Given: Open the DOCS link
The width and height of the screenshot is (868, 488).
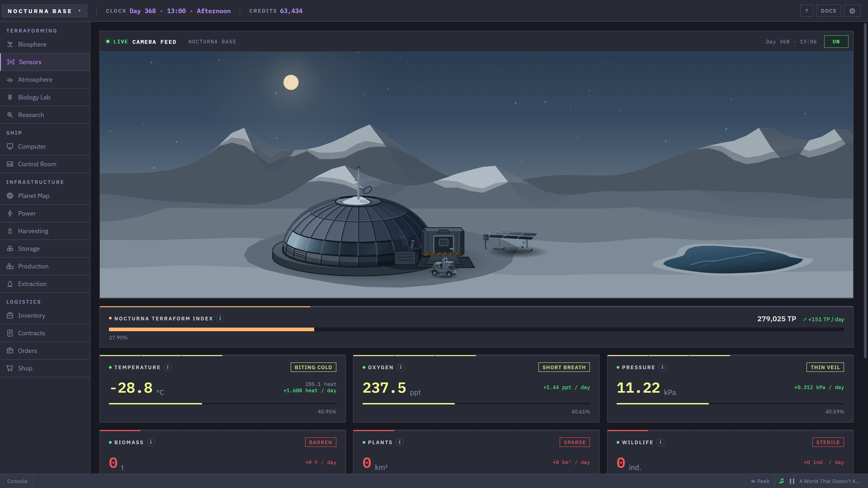Looking at the screenshot, I should (x=828, y=11).
